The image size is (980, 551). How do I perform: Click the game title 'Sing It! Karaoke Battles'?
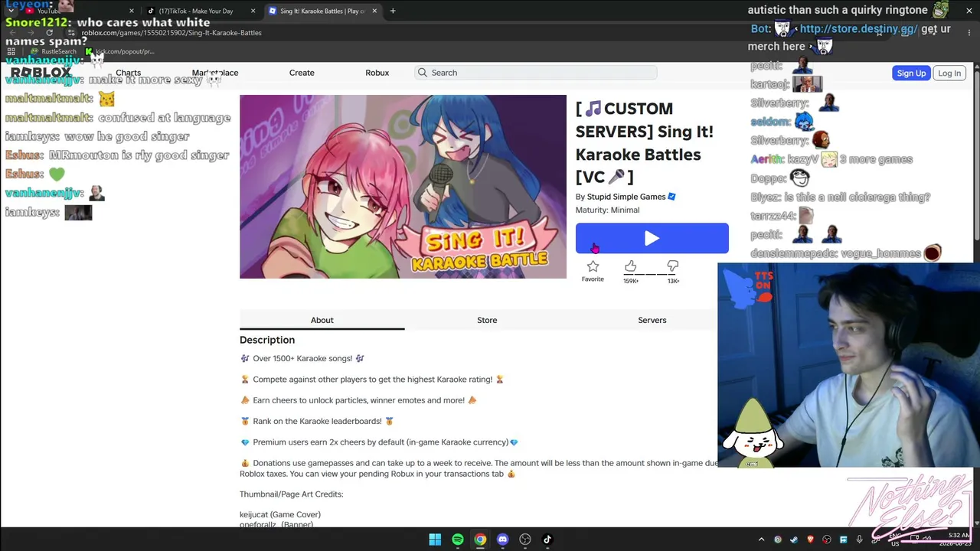[645, 143]
